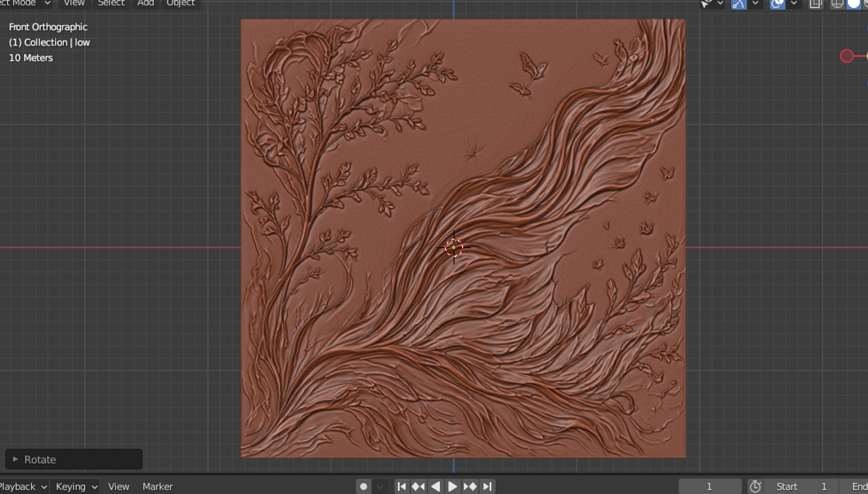Click the '10 Meters' grid scale text
The height and width of the screenshot is (494, 868).
[x=31, y=58]
